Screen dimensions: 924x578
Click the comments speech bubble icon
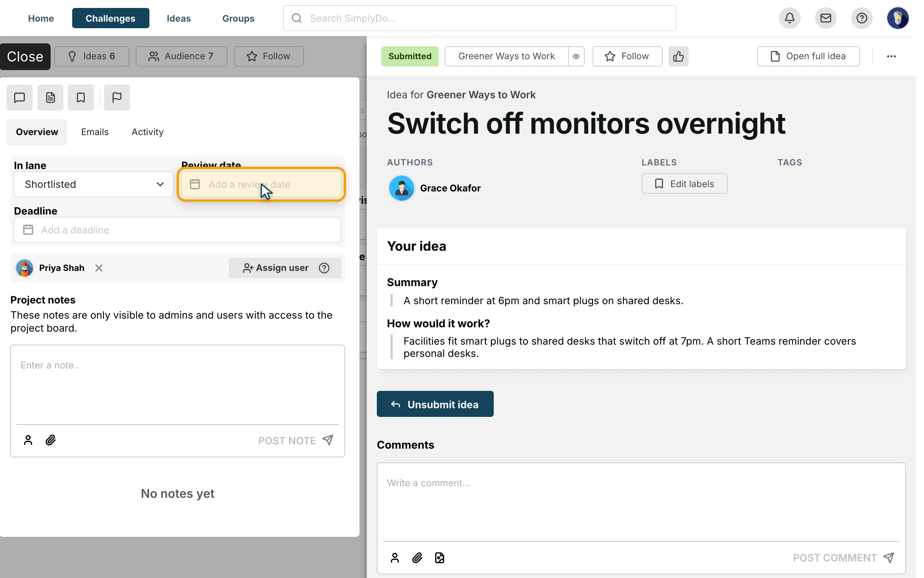19,98
